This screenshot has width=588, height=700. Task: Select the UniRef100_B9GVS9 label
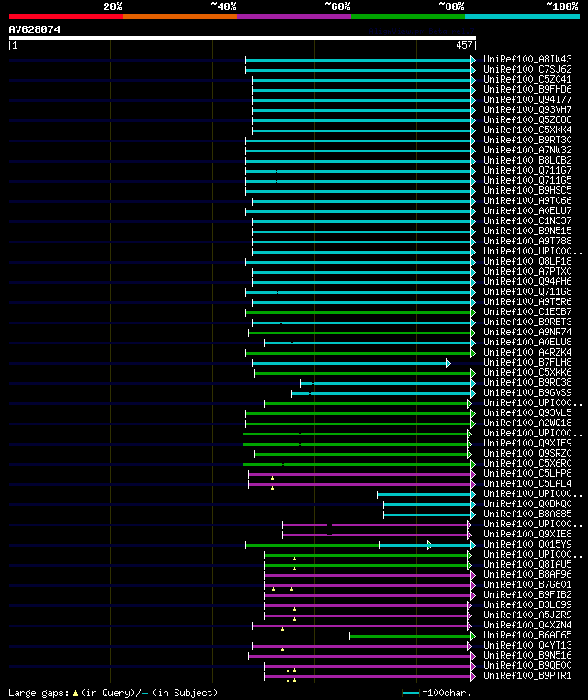[x=527, y=392]
